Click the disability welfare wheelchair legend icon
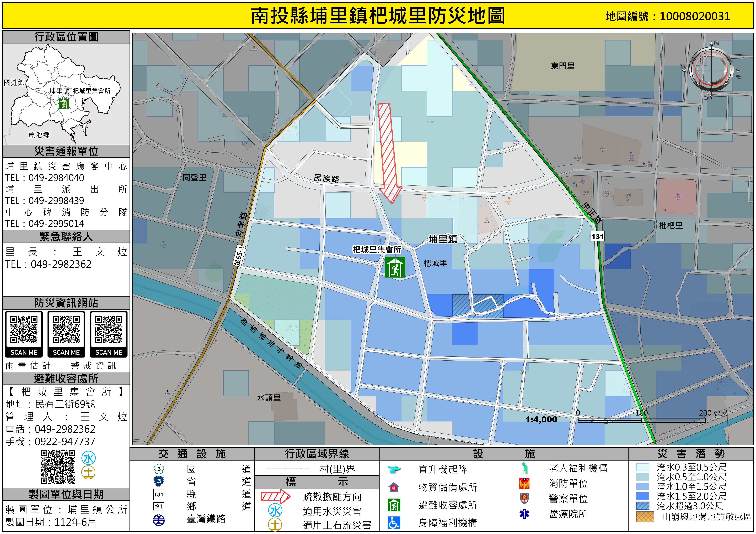This screenshot has height=534, width=756. click(x=394, y=523)
